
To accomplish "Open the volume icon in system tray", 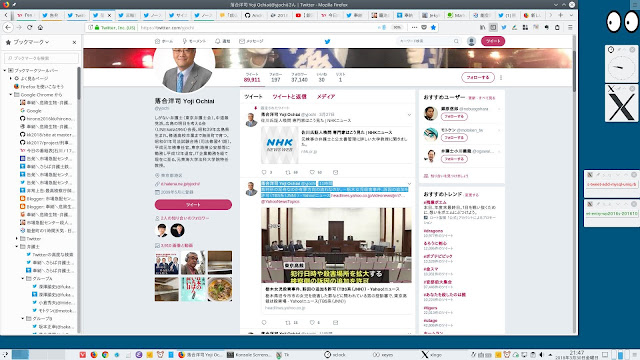I will coord(542,355).
